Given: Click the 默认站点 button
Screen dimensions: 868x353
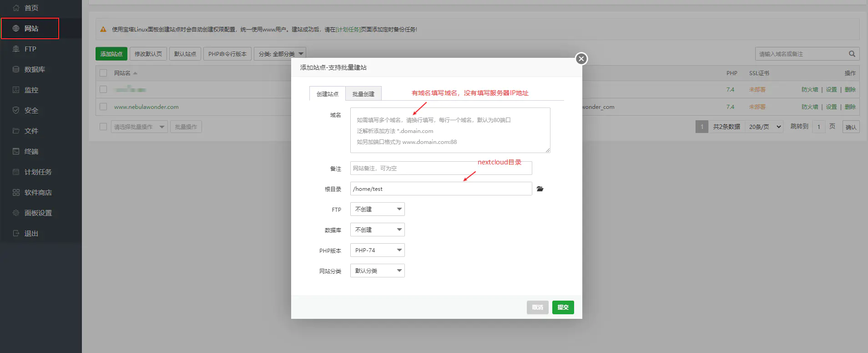Looking at the screenshot, I should point(185,54).
